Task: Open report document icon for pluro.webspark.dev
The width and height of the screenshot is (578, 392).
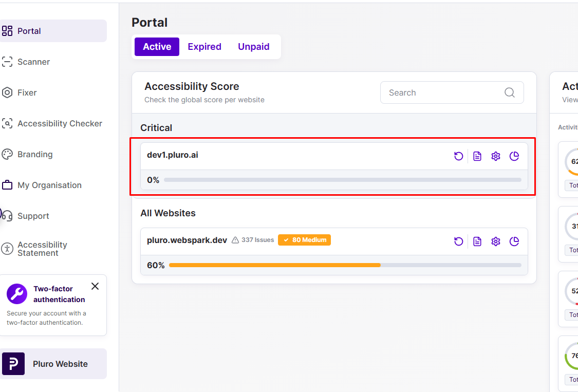Action: pyautogui.click(x=477, y=241)
